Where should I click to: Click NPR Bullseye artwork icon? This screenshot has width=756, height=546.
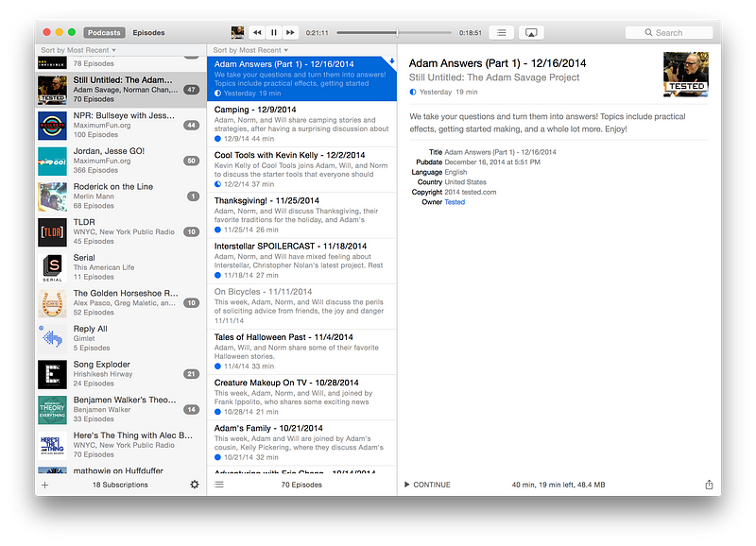53,126
